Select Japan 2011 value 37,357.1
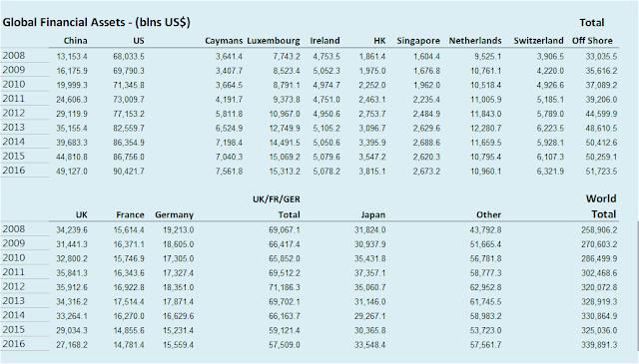 [370, 273]
